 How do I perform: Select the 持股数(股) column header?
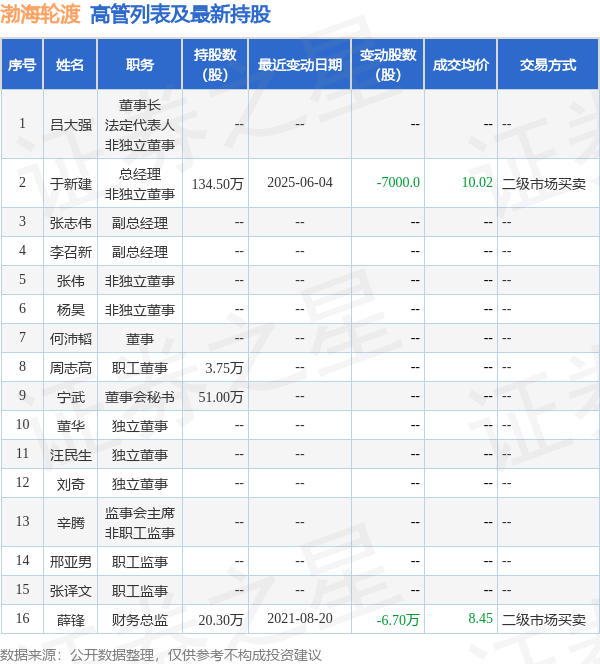tap(215, 65)
